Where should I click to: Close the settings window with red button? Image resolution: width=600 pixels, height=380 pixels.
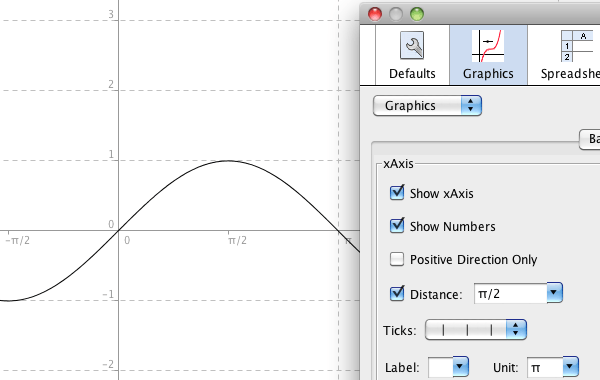point(375,14)
